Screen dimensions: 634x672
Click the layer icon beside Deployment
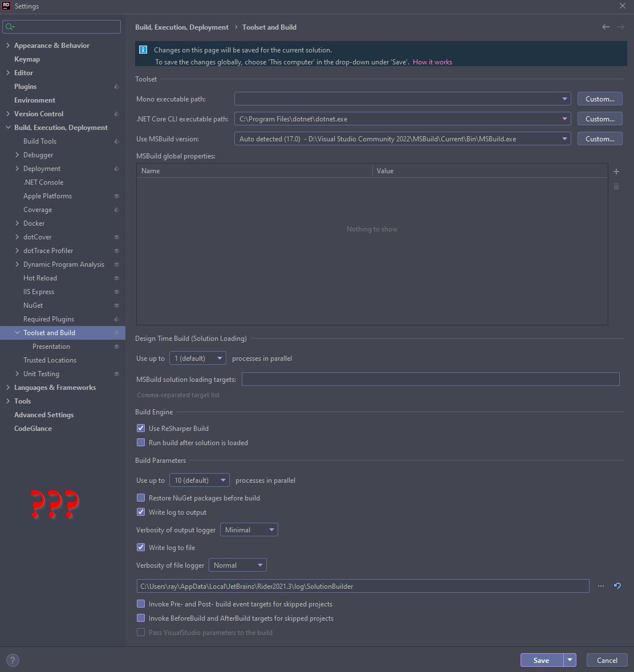coord(117,169)
